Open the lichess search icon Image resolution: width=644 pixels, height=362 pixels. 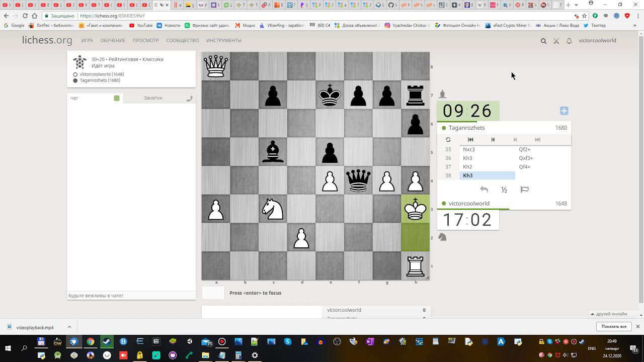click(x=543, y=41)
